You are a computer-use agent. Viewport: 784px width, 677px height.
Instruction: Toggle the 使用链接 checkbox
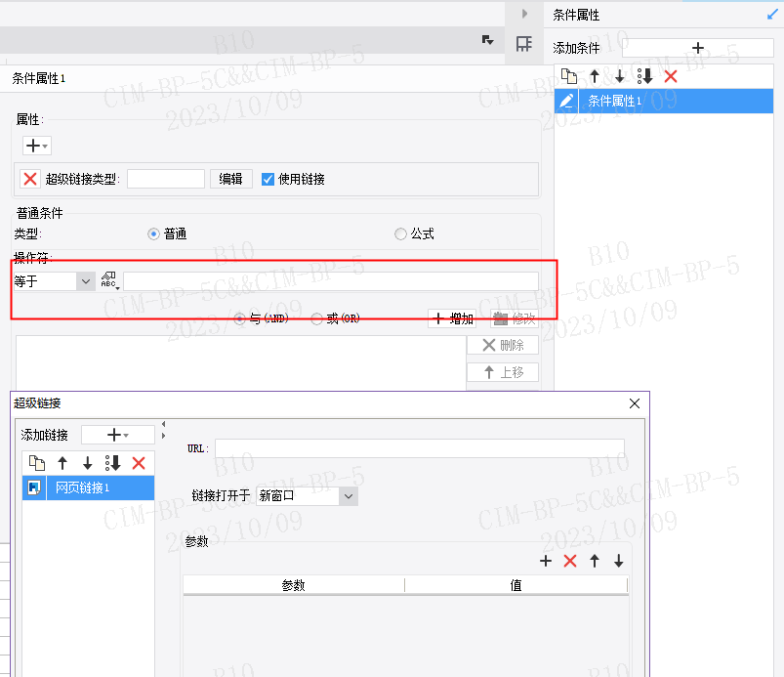[x=268, y=179]
